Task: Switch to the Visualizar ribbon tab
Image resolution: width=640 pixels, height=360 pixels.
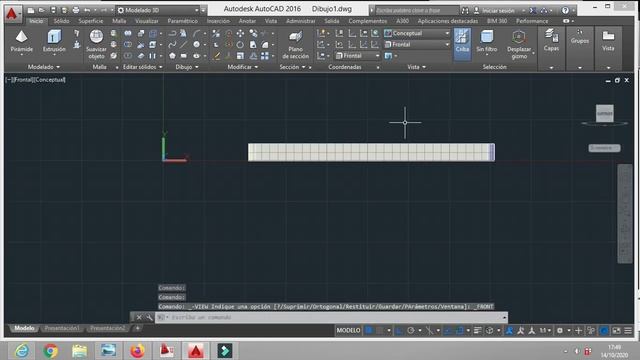Action: (x=147, y=21)
